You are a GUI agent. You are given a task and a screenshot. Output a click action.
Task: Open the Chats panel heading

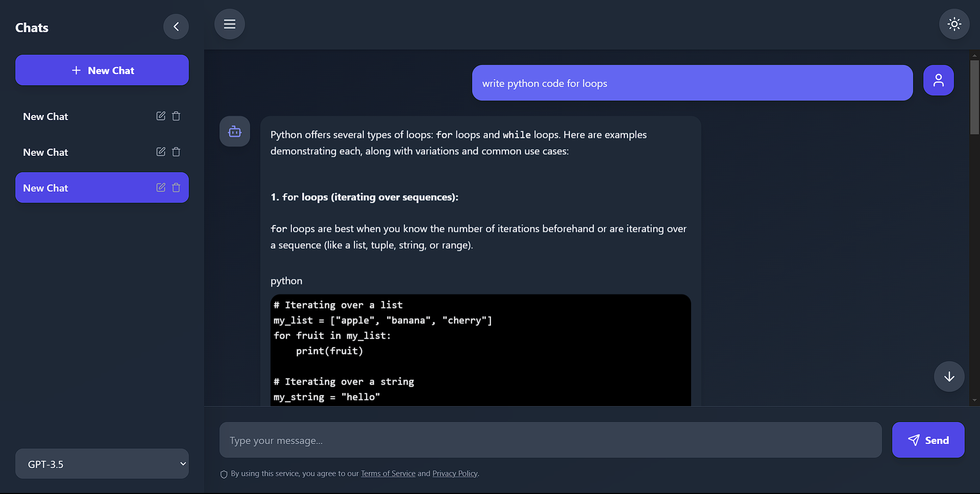coord(32,27)
